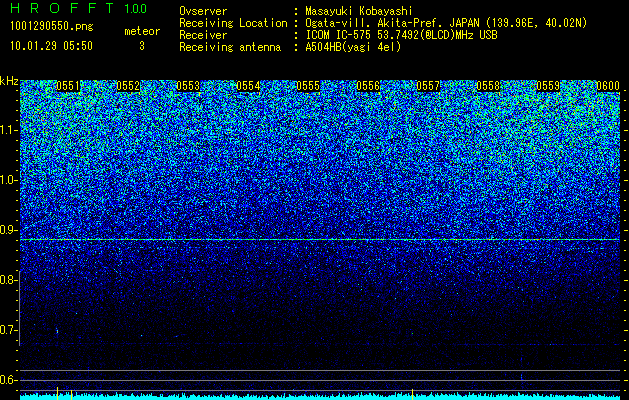Click the yellow meteor detection tick near 0557

tap(412, 394)
